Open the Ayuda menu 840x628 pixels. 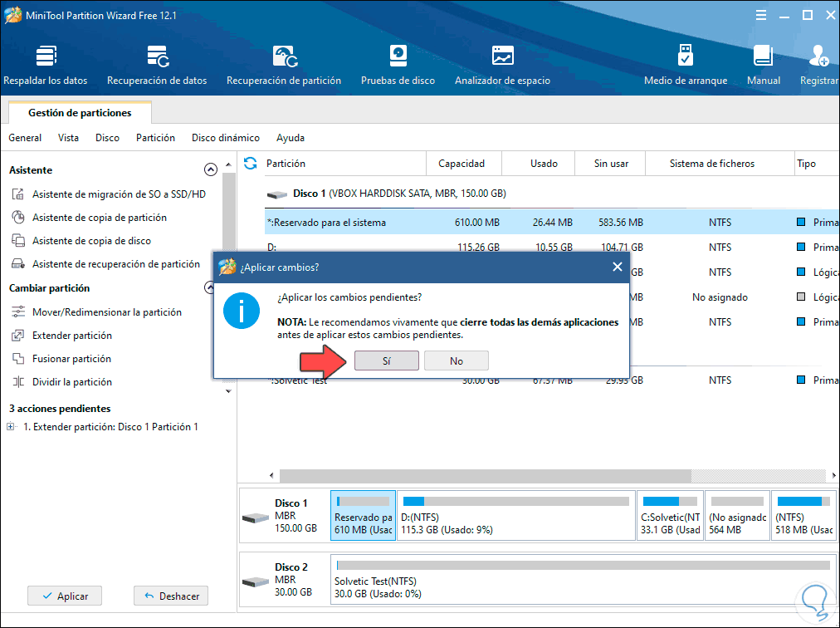[x=291, y=138]
